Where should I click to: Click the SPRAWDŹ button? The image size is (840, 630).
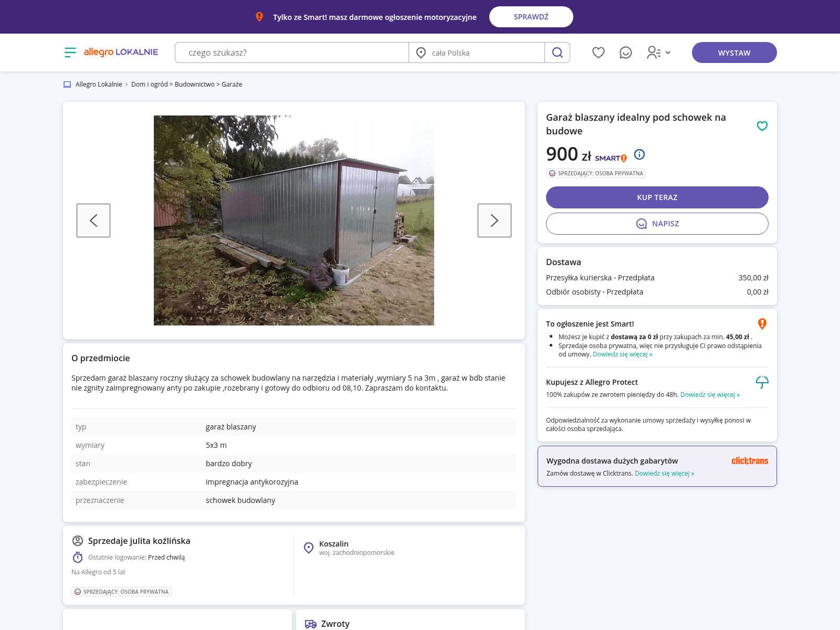[531, 17]
